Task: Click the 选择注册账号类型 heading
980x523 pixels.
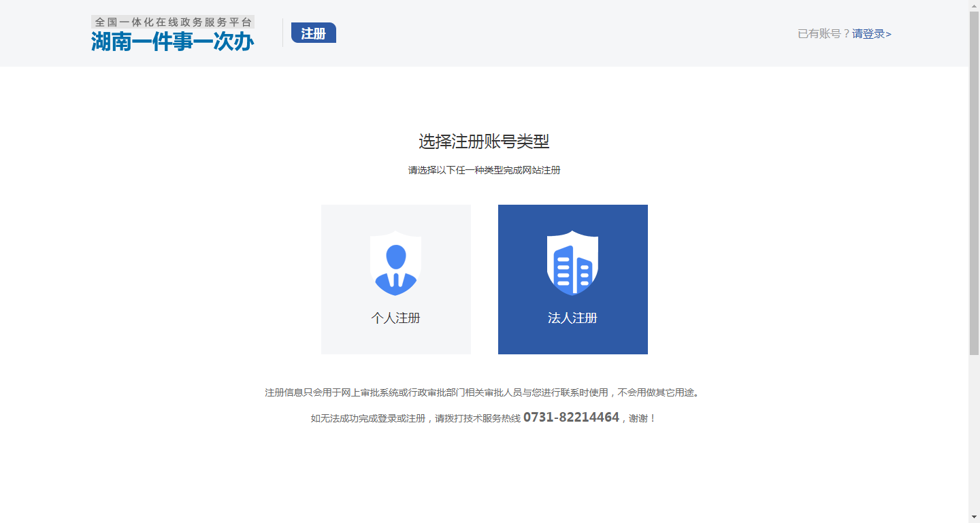Action: click(x=484, y=142)
